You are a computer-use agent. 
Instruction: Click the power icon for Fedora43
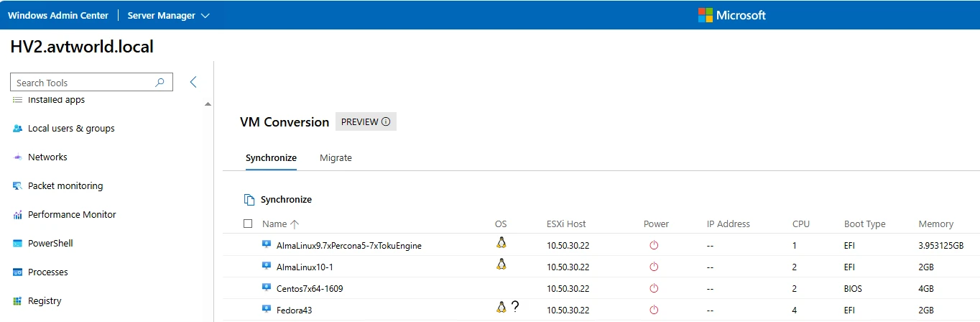[x=654, y=310]
